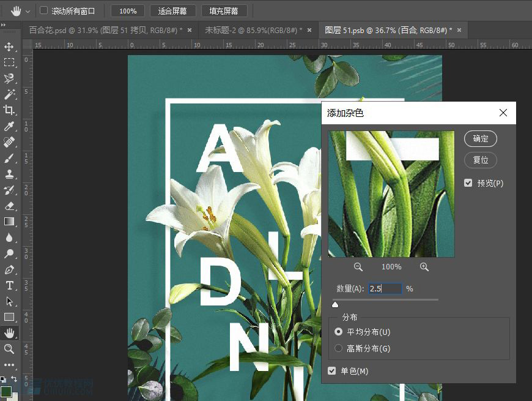This screenshot has height=401, width=532.
Task: Click the zoom-out minus icon in Add Noise preview
Action: click(358, 267)
